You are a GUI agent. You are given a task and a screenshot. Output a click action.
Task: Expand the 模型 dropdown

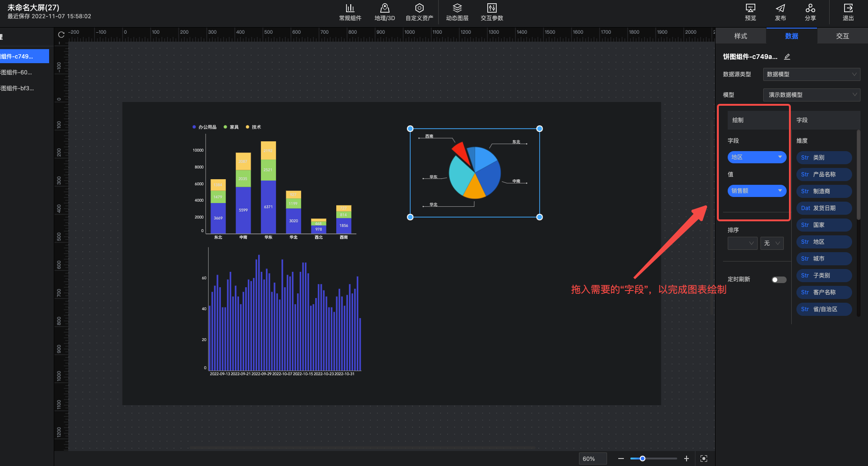point(811,95)
